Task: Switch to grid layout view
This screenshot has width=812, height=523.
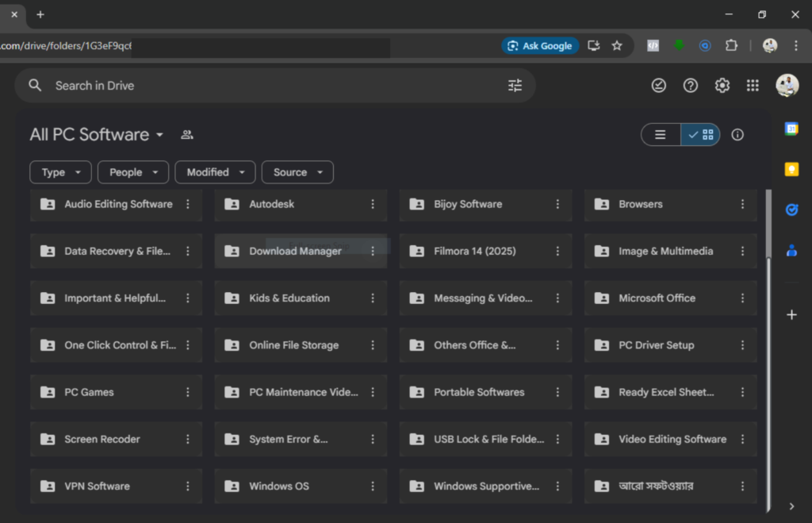Action: point(701,135)
